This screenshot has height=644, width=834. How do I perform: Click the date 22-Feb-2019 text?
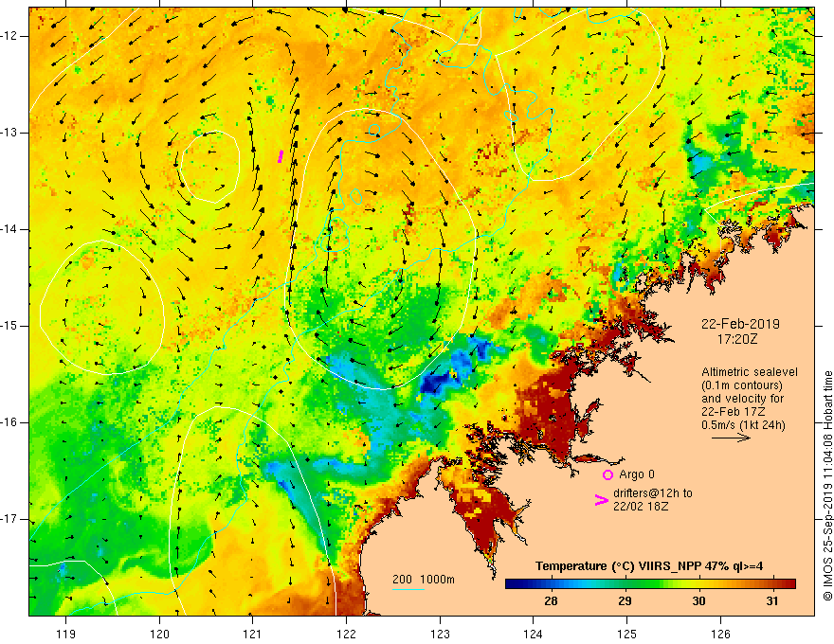pos(740,324)
